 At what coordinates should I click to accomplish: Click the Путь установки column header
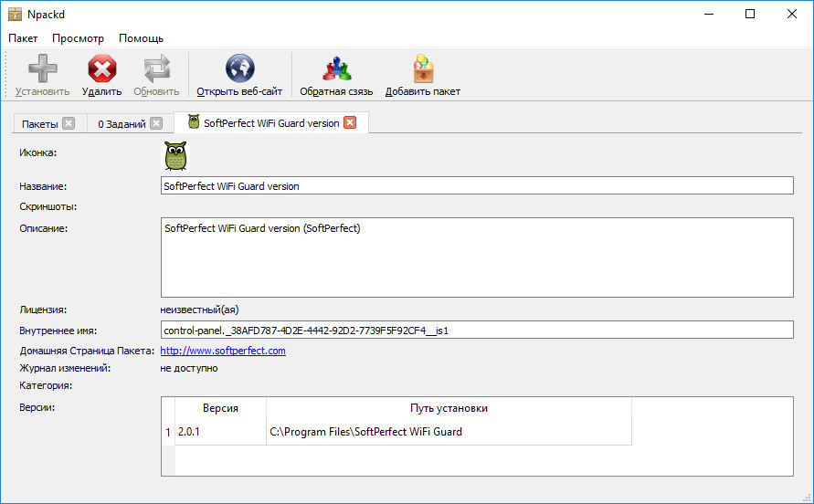(x=449, y=408)
